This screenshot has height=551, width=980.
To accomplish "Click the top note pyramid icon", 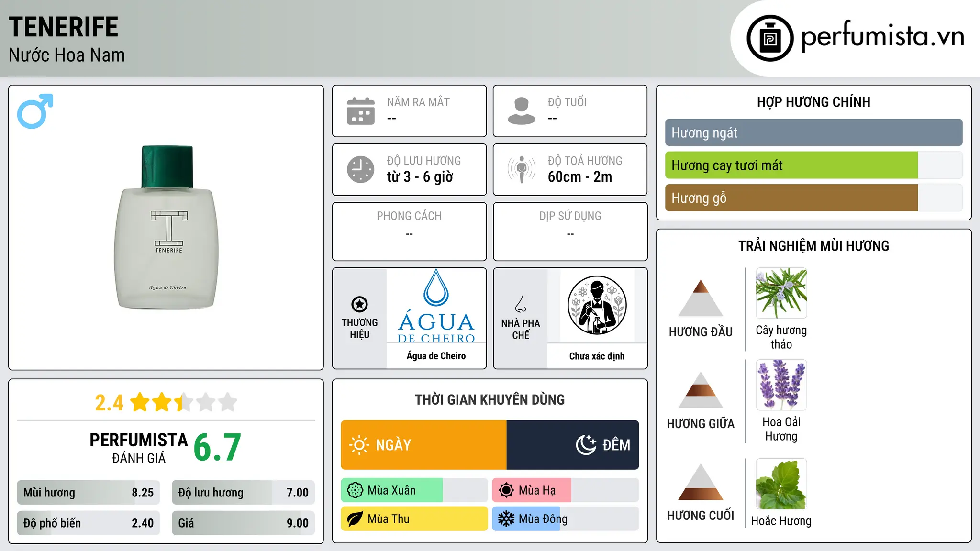I will (x=701, y=298).
